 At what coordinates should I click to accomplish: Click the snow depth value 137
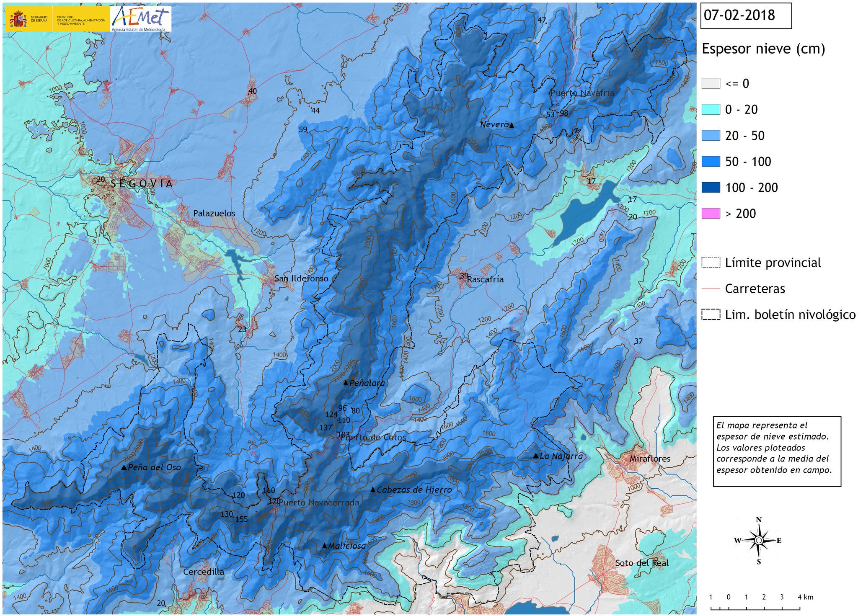coord(326,428)
